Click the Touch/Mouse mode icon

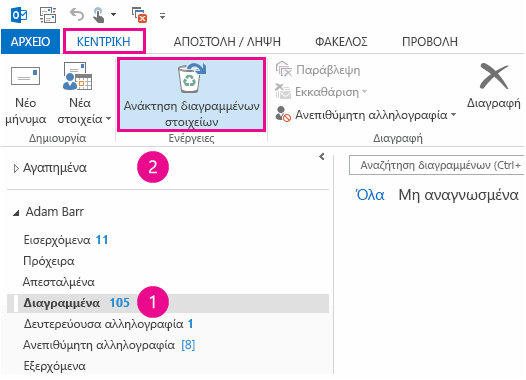(x=98, y=15)
